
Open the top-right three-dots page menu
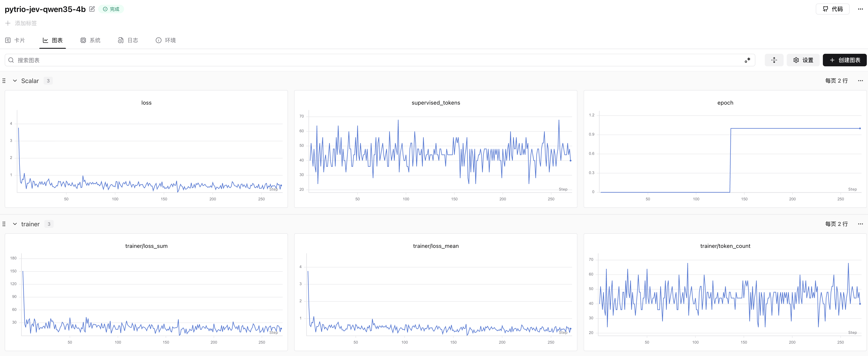(x=860, y=9)
